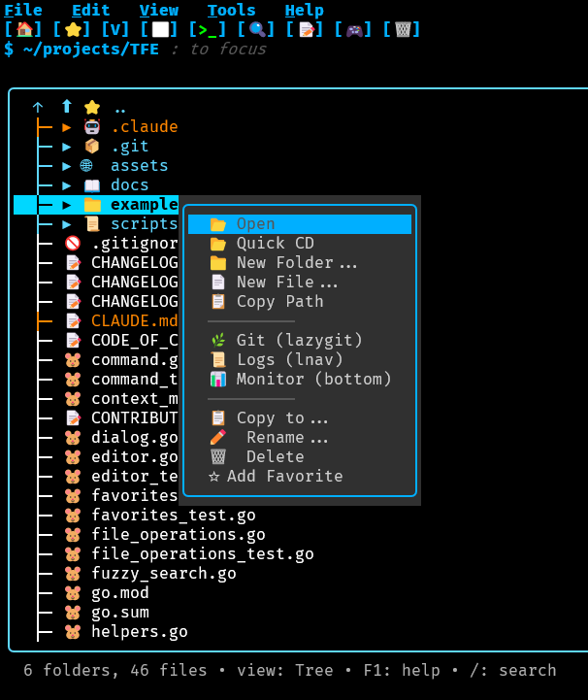Click the package icon beside .git
The image size is (588, 700).
[x=92, y=147]
